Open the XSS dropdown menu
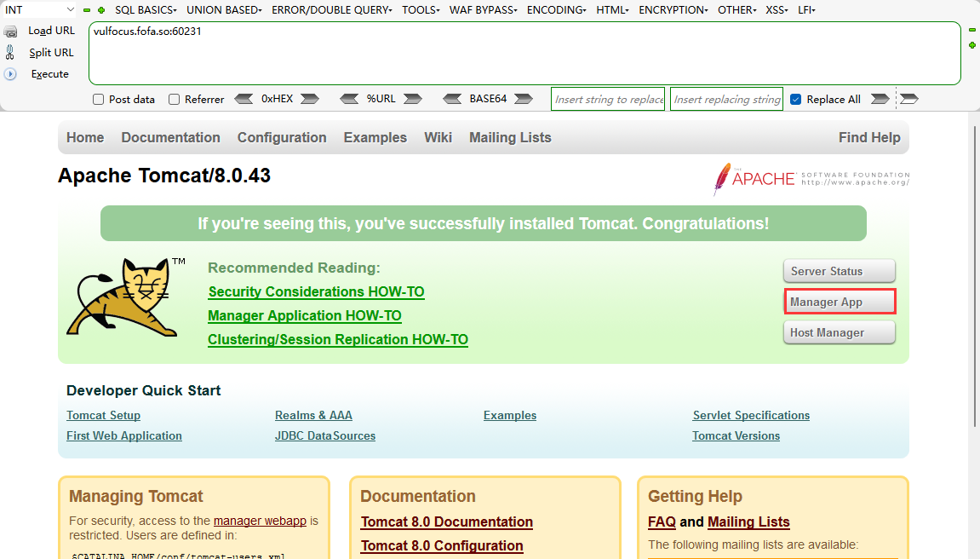Viewport: 980px width, 559px height. tap(777, 10)
